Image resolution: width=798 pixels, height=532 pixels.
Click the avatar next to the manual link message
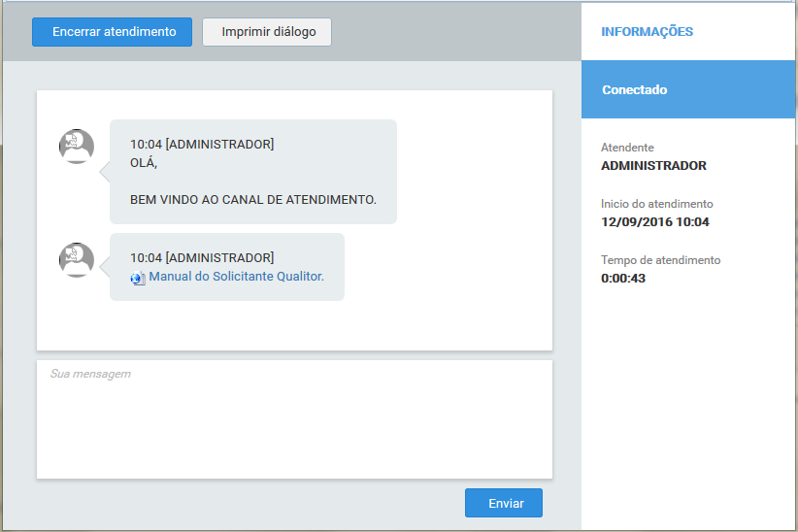click(x=77, y=260)
